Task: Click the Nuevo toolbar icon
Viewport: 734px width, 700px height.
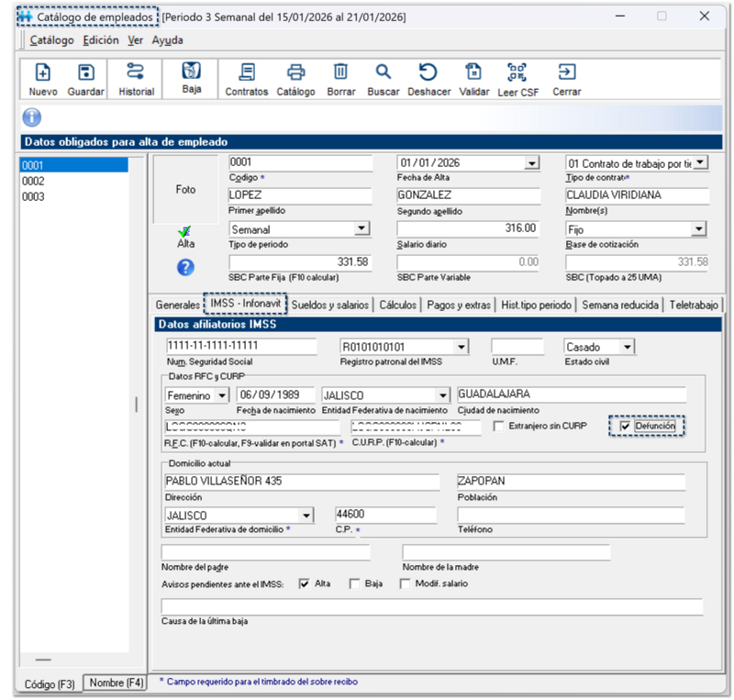Action: (x=42, y=73)
